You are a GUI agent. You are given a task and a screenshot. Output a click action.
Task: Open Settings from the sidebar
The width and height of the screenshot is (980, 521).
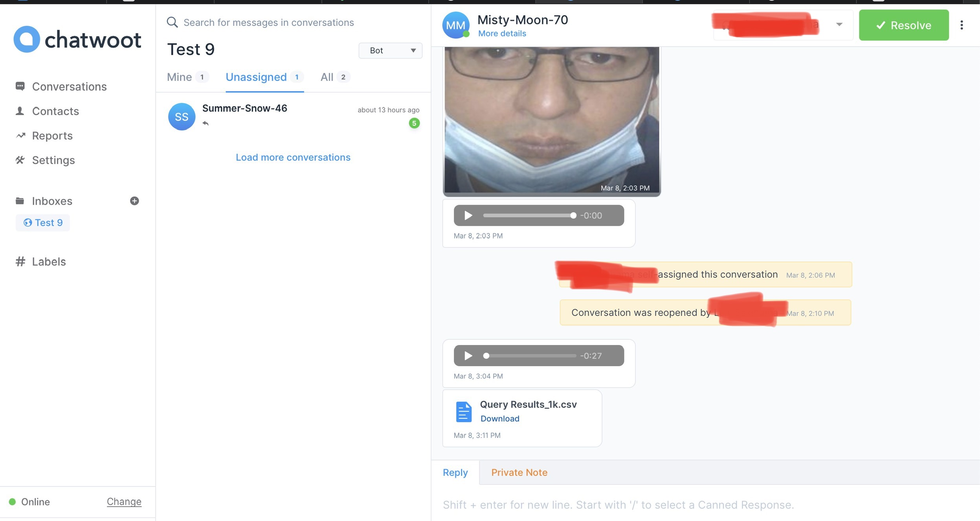pos(53,160)
